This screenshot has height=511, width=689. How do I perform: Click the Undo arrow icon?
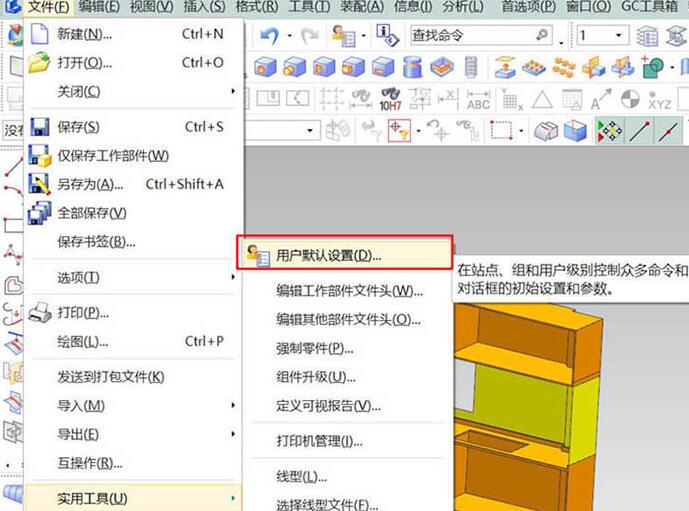(x=268, y=36)
